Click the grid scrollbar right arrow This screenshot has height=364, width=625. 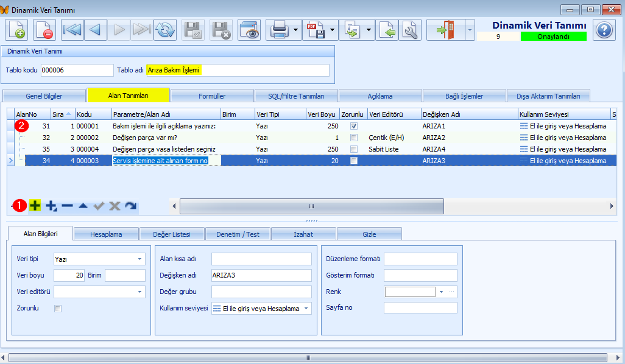(x=612, y=206)
